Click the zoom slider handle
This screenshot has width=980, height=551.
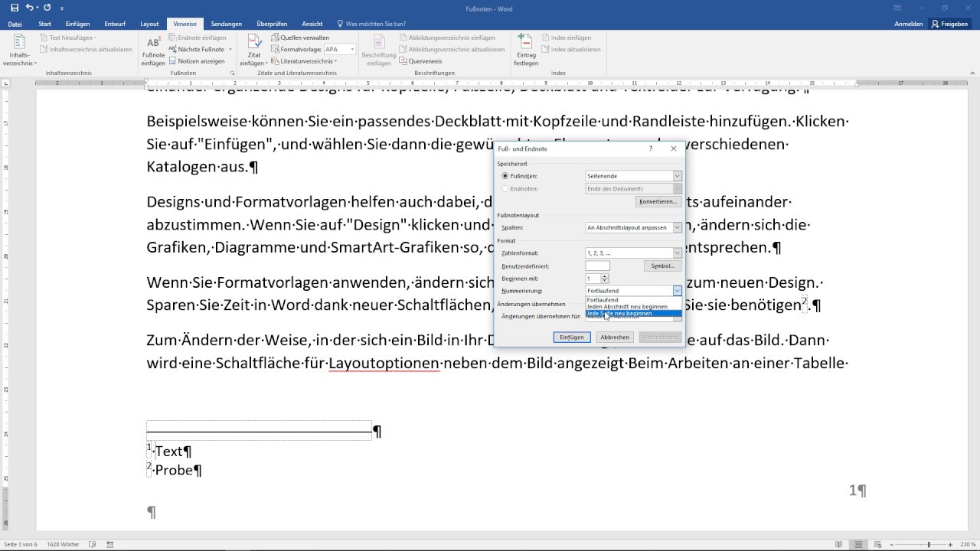click(929, 545)
